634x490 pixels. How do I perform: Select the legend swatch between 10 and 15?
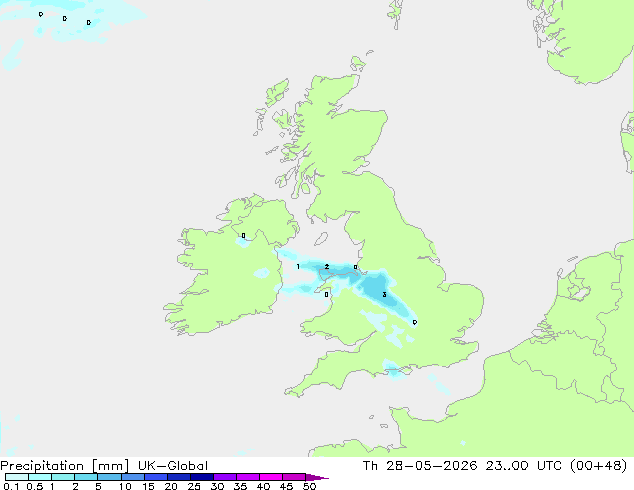132,477
